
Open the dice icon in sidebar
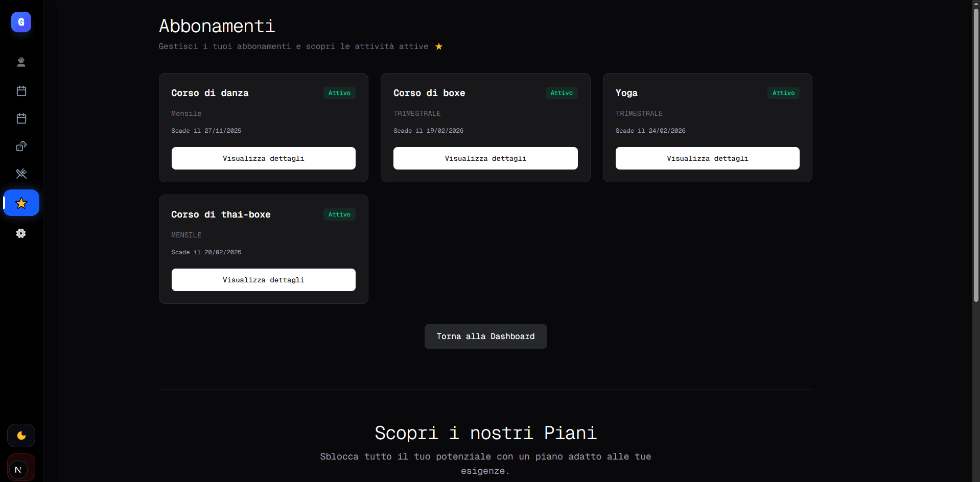pyautogui.click(x=21, y=146)
